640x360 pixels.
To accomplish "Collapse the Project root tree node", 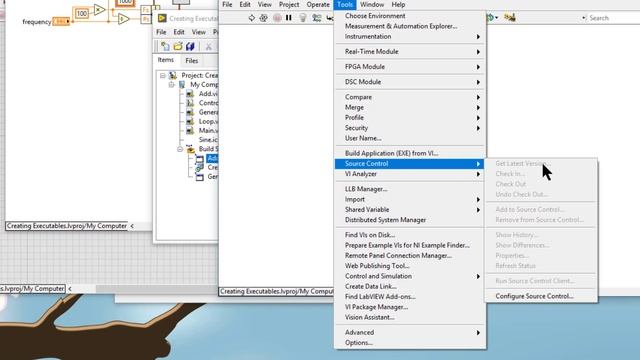I will (x=162, y=76).
